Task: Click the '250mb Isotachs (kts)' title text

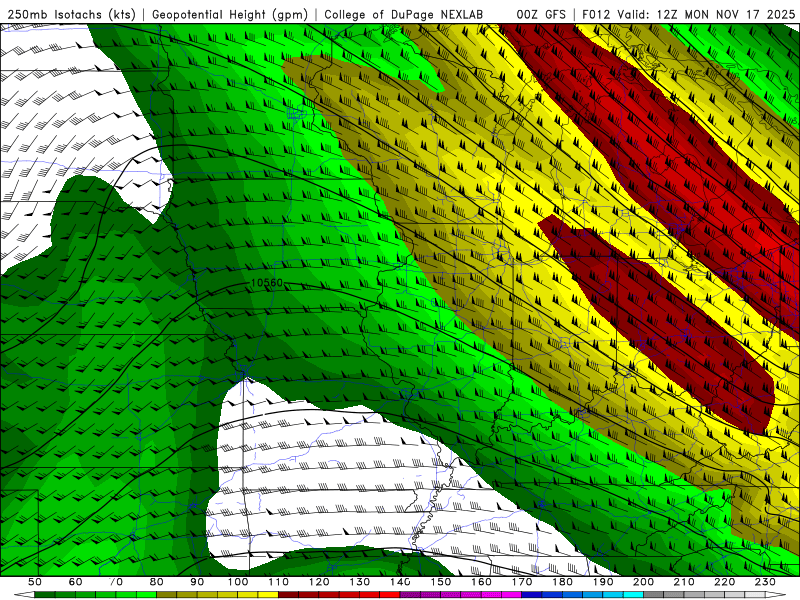Action: click(x=71, y=14)
